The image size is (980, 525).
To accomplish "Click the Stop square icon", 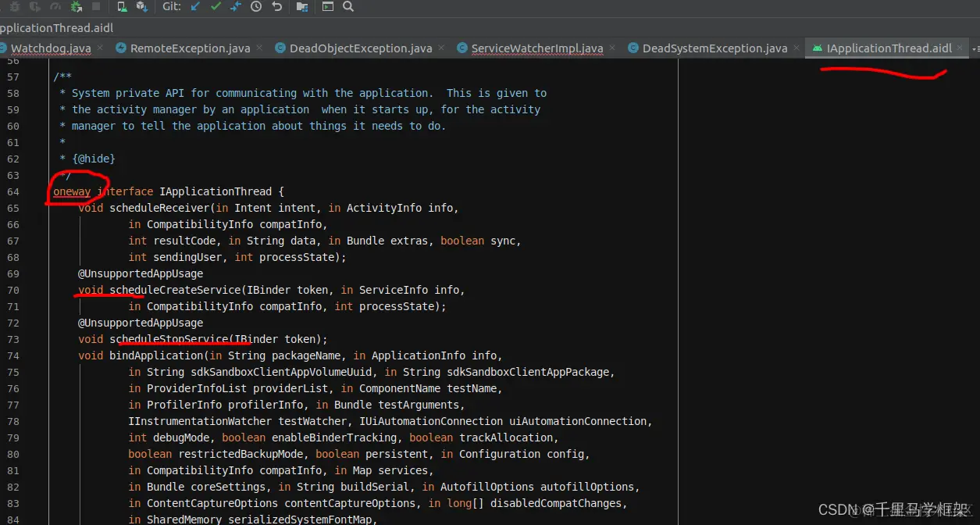I will [96, 6].
